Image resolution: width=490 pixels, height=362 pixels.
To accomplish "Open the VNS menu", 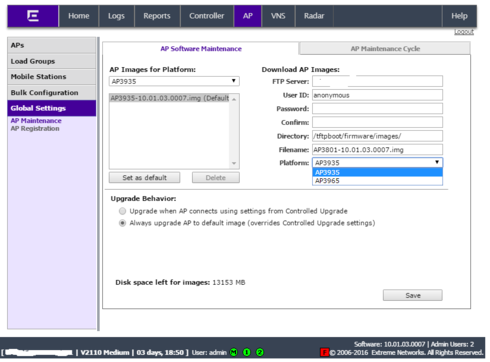I will (x=278, y=16).
